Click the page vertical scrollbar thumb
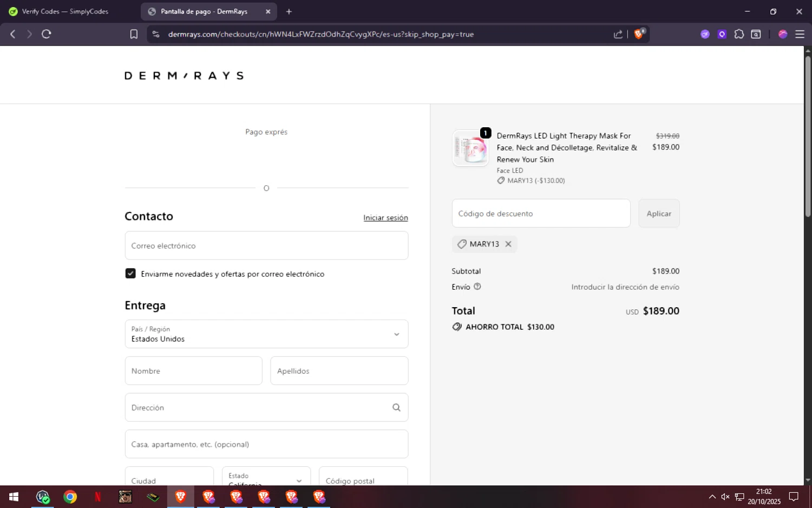The image size is (812, 508). tap(808, 135)
